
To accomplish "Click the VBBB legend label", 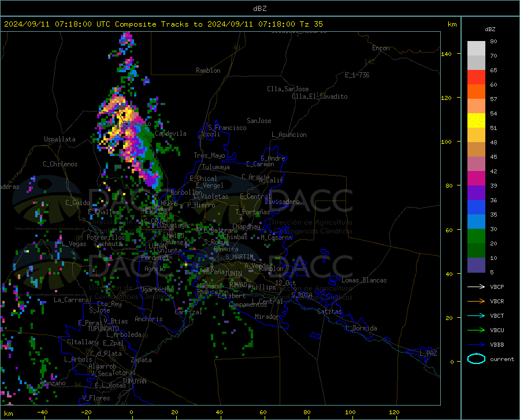I will 497,345.
